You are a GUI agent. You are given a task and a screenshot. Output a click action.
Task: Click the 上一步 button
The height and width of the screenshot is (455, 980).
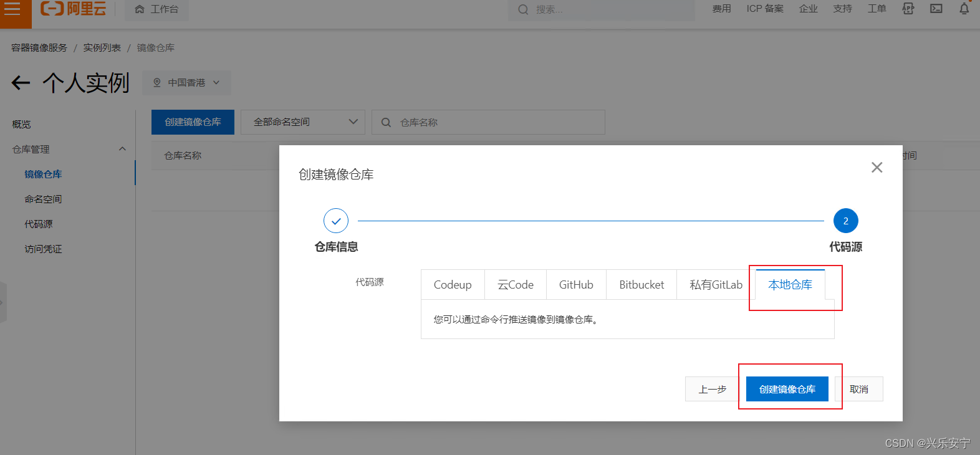click(x=713, y=389)
